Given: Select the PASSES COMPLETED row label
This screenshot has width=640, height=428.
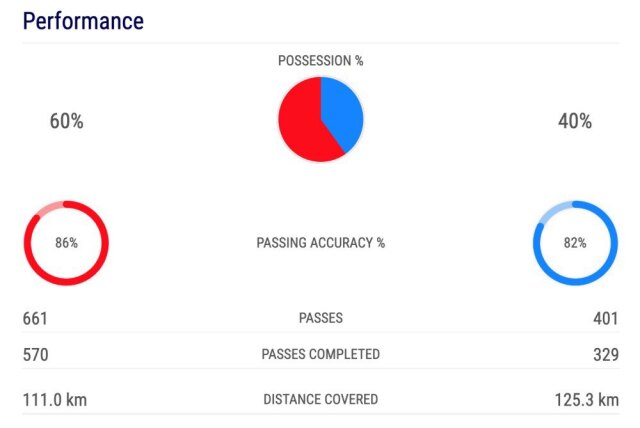Looking at the screenshot, I should (x=320, y=354).
